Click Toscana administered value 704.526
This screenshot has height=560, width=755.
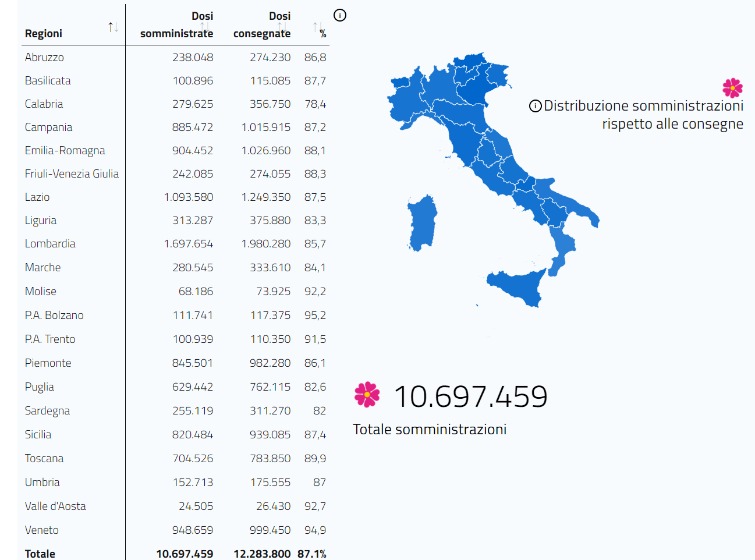tap(193, 458)
